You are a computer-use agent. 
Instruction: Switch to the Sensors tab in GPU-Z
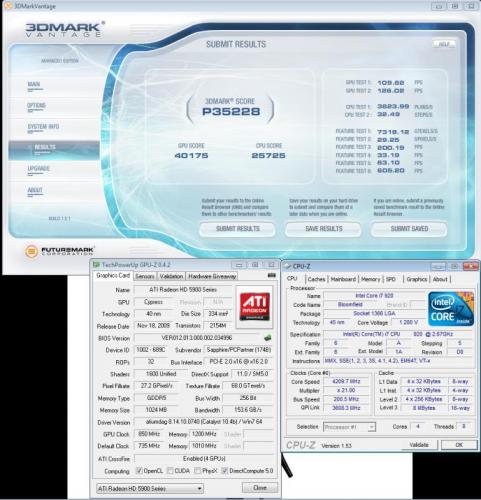point(145,276)
